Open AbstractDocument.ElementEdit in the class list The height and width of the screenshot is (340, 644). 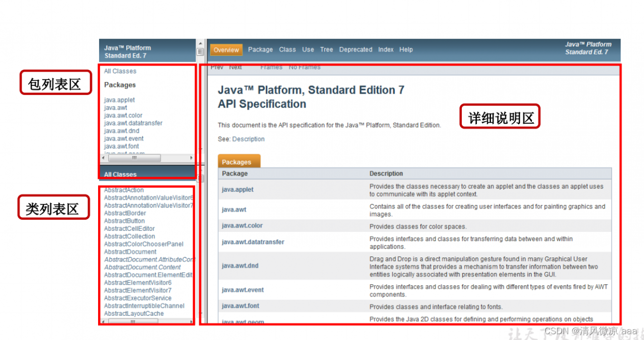coord(148,275)
